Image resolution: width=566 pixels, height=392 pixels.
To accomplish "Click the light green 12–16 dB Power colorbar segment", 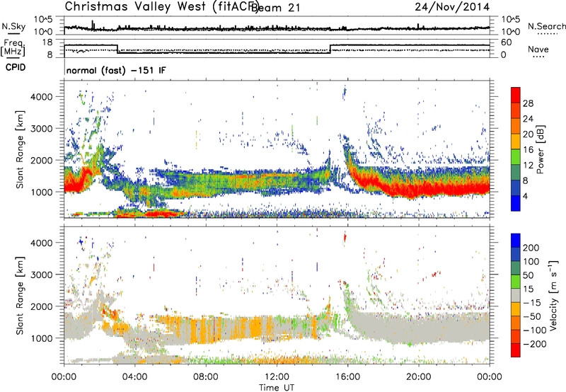I will coord(516,156).
